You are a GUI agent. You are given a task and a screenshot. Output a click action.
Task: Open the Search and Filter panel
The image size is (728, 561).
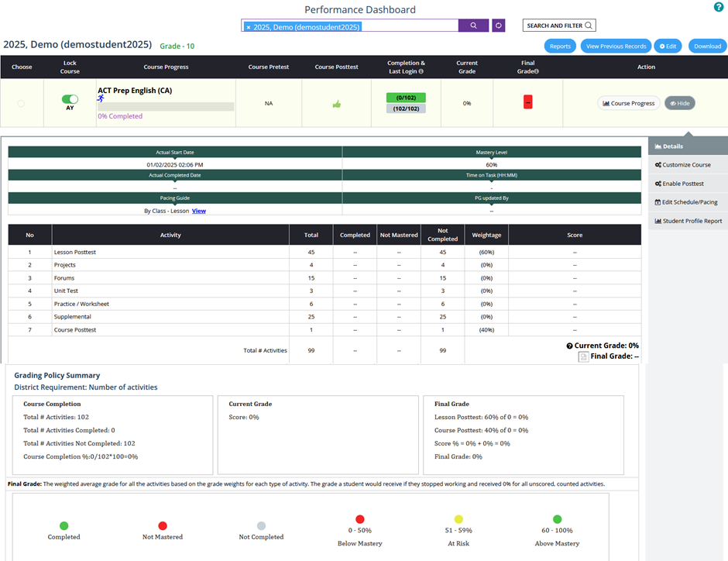559,26
